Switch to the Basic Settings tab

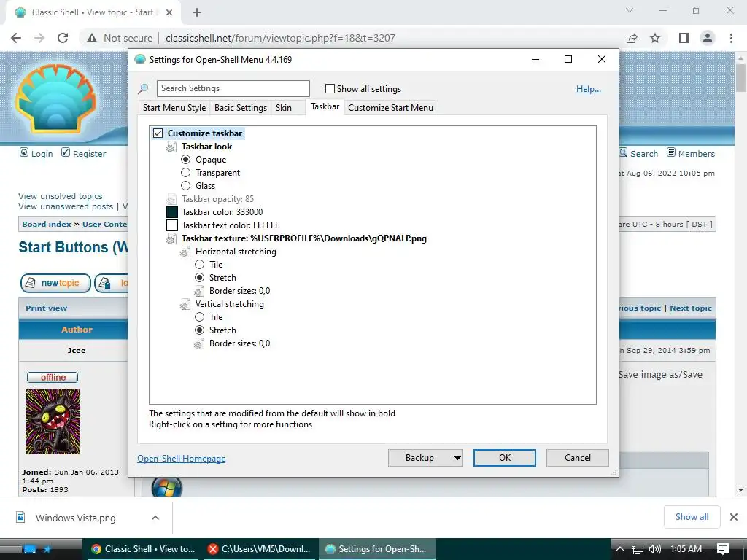coord(241,108)
